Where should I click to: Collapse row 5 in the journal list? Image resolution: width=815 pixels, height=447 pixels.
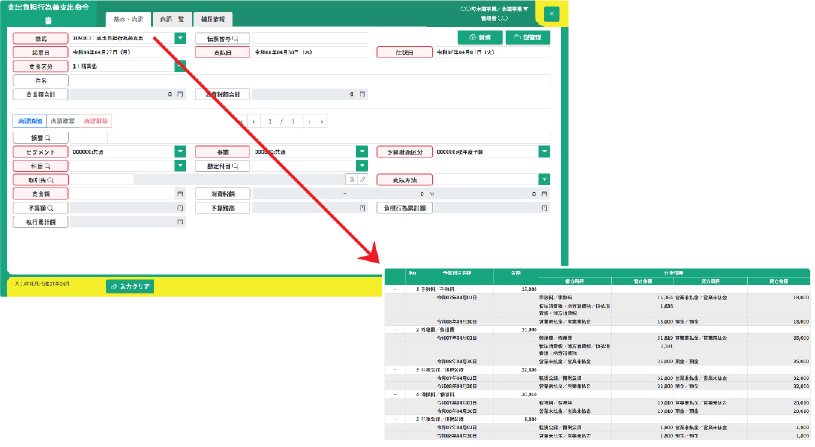click(x=395, y=419)
